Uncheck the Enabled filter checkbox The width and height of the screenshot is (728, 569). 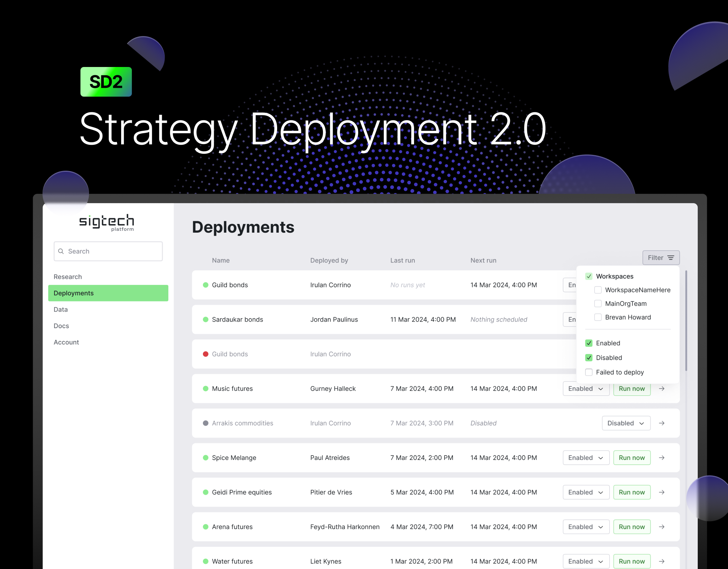pos(589,343)
